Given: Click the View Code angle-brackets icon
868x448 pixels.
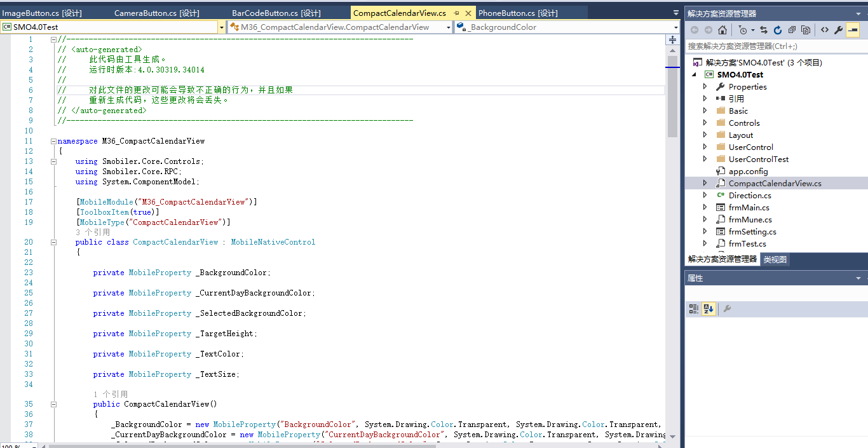Looking at the screenshot, I should pos(825,30).
